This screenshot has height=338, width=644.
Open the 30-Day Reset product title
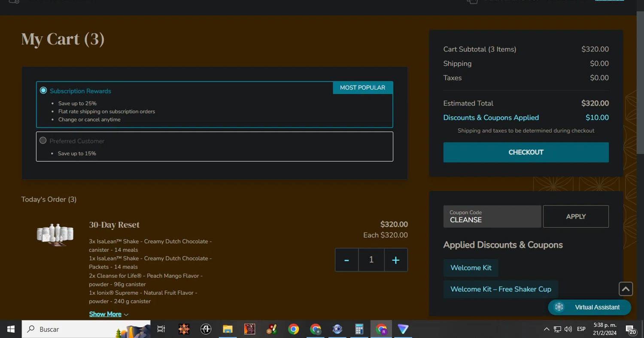(114, 225)
